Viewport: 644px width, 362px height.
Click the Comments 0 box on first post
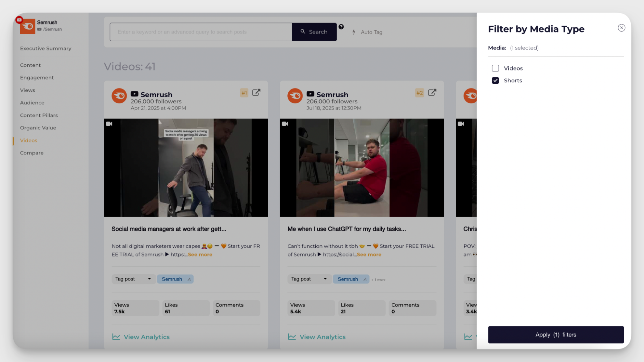tap(236, 308)
